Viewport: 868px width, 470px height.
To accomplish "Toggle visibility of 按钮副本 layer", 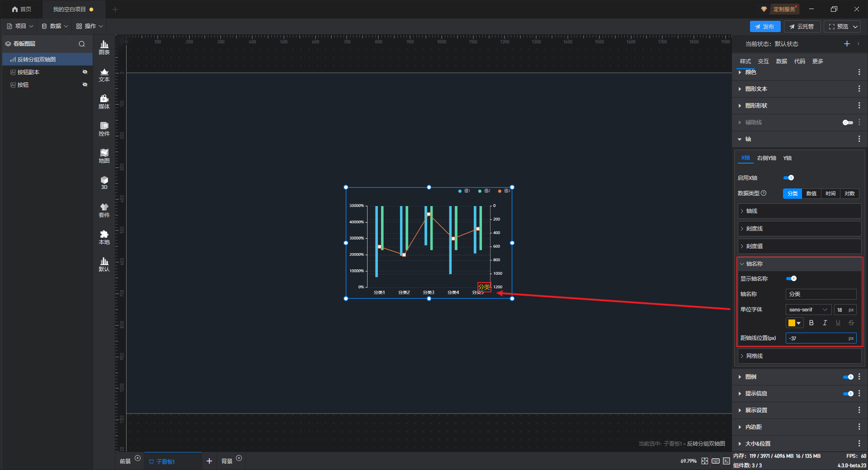I will pos(85,72).
